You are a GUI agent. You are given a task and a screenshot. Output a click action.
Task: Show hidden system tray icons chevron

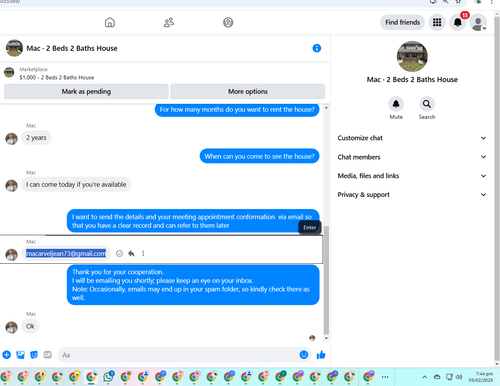pos(424,377)
